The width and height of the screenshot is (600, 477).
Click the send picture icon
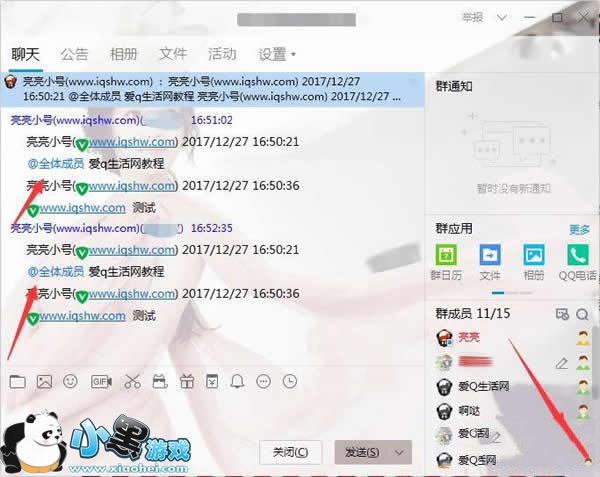pyautogui.click(x=44, y=381)
